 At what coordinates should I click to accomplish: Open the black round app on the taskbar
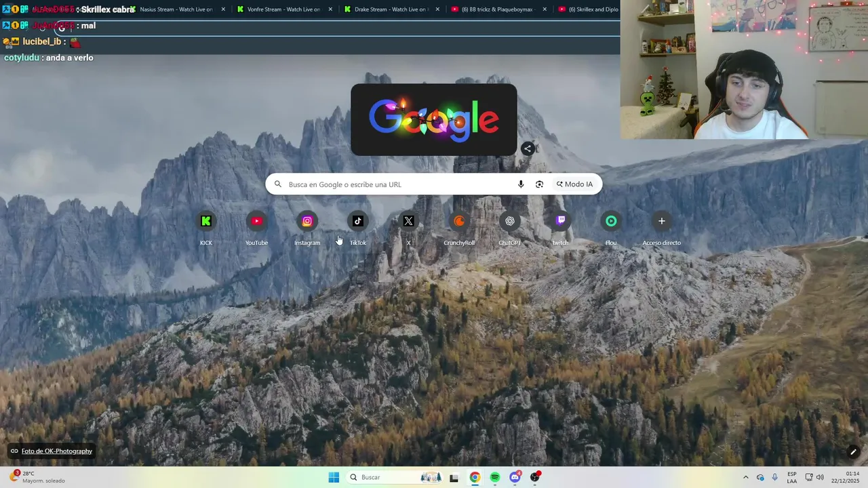[535, 477]
